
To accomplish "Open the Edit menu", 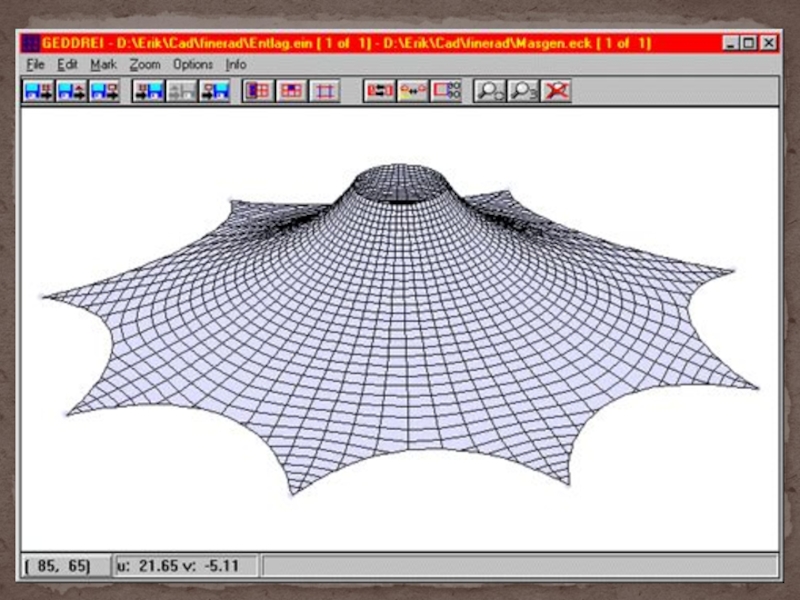I will [67, 65].
